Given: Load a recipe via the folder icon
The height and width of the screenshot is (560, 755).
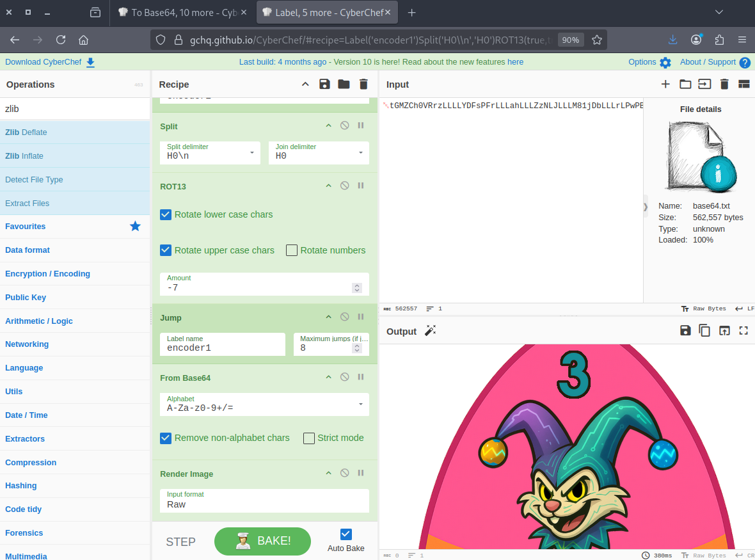Looking at the screenshot, I should 344,84.
